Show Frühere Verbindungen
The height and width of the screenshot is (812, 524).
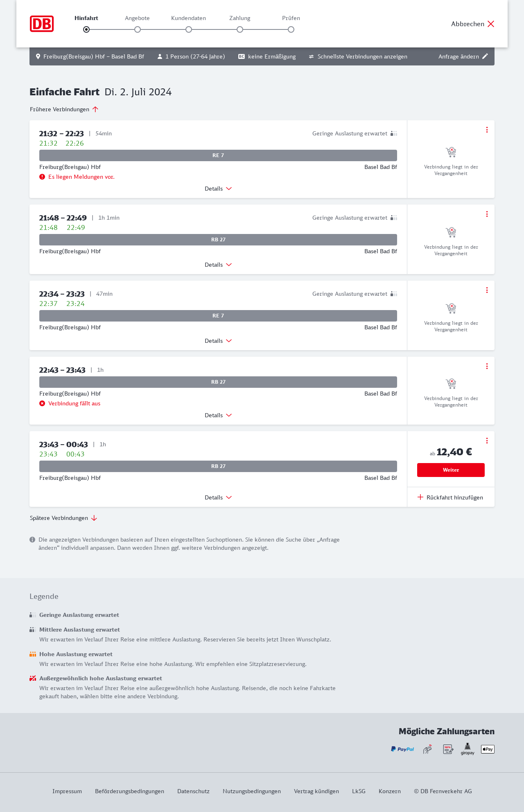64,109
